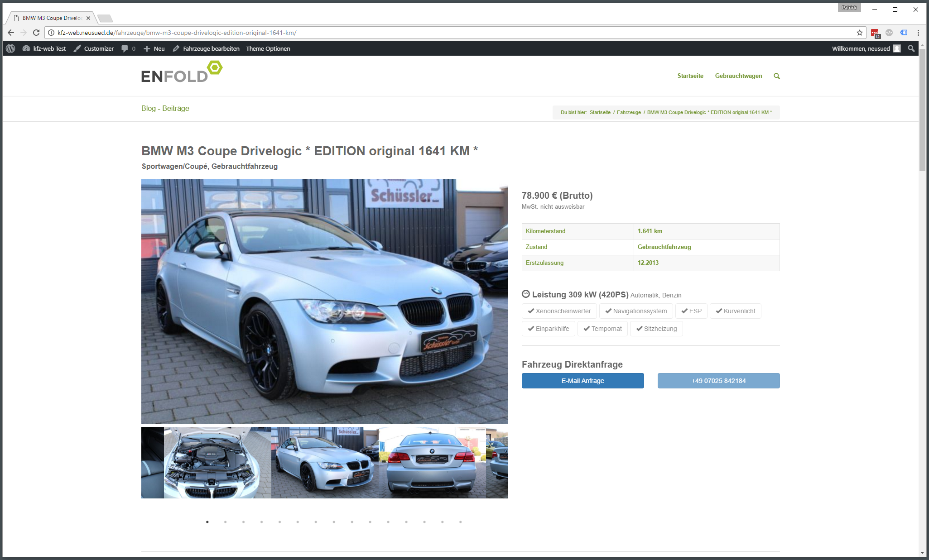Click the main BMW M3 photo
The image size is (929, 560).
pos(324,302)
